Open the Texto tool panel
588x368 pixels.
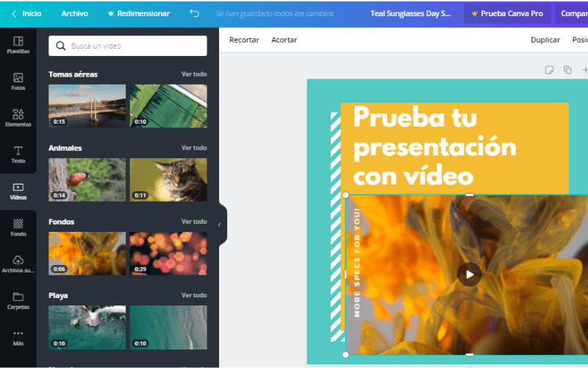(18, 155)
